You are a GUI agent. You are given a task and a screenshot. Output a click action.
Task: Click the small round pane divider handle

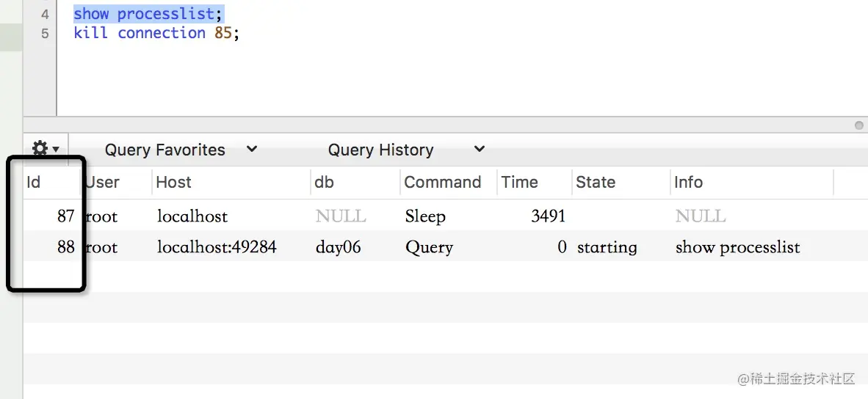pos(858,125)
